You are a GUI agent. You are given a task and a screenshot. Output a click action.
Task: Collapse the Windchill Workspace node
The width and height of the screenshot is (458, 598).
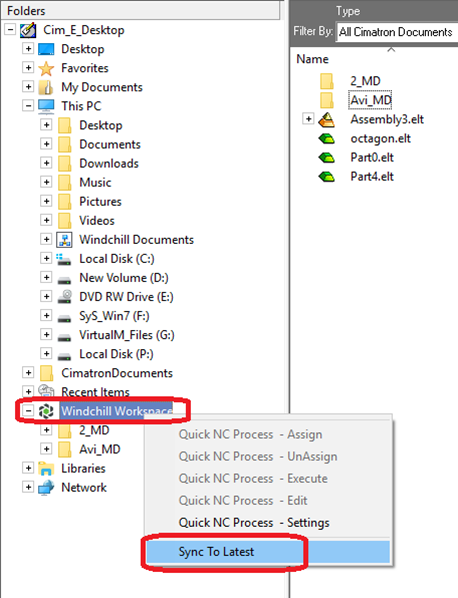(x=28, y=411)
